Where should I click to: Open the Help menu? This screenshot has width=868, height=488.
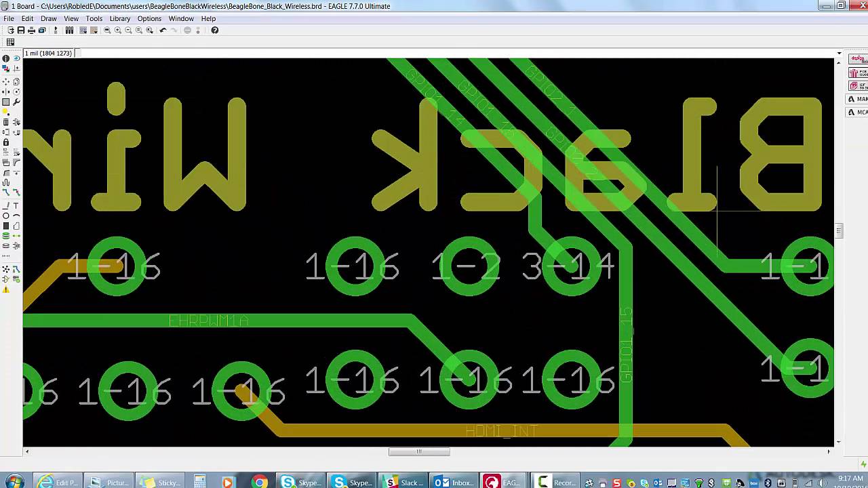tap(208, 18)
